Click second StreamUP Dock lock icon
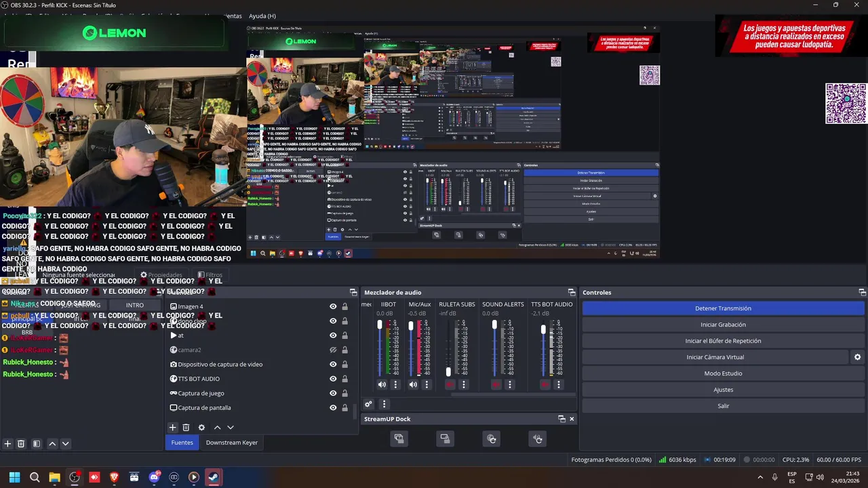Image resolution: width=868 pixels, height=488 pixels. pyautogui.click(x=445, y=439)
